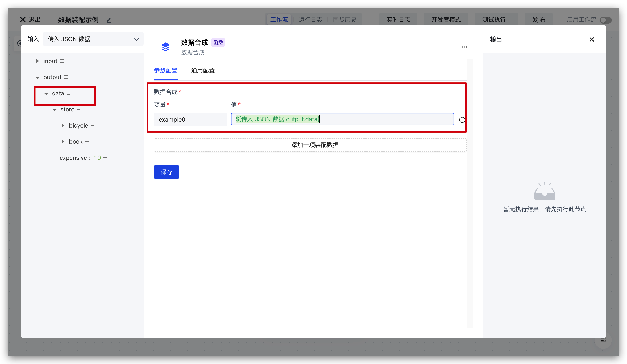Click the menu icon next to output
The height and width of the screenshot is (364, 627).
[x=66, y=77]
